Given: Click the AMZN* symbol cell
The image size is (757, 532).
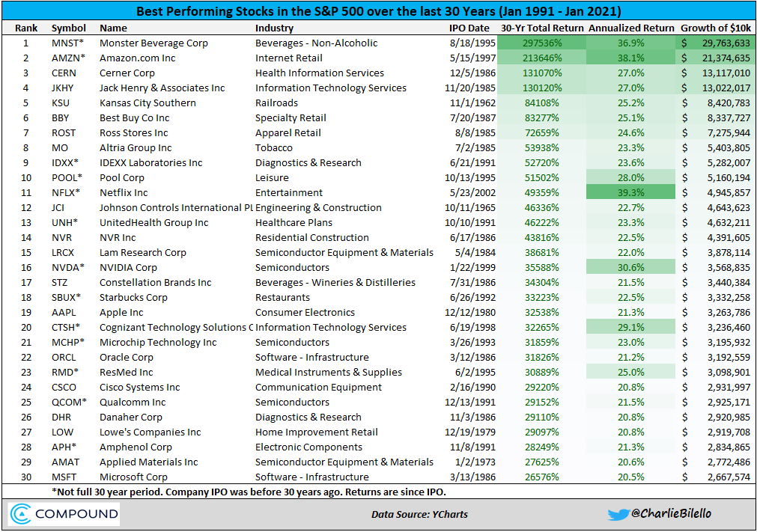Looking at the screenshot, I should 68,58.
